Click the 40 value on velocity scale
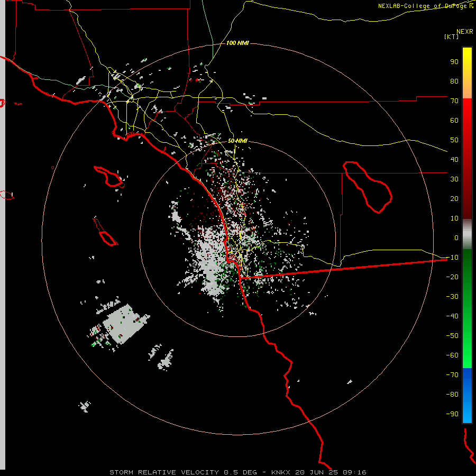 pos(454,159)
